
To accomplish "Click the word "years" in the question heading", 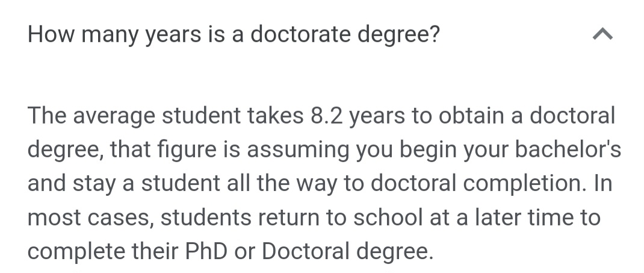I will click(x=173, y=36).
